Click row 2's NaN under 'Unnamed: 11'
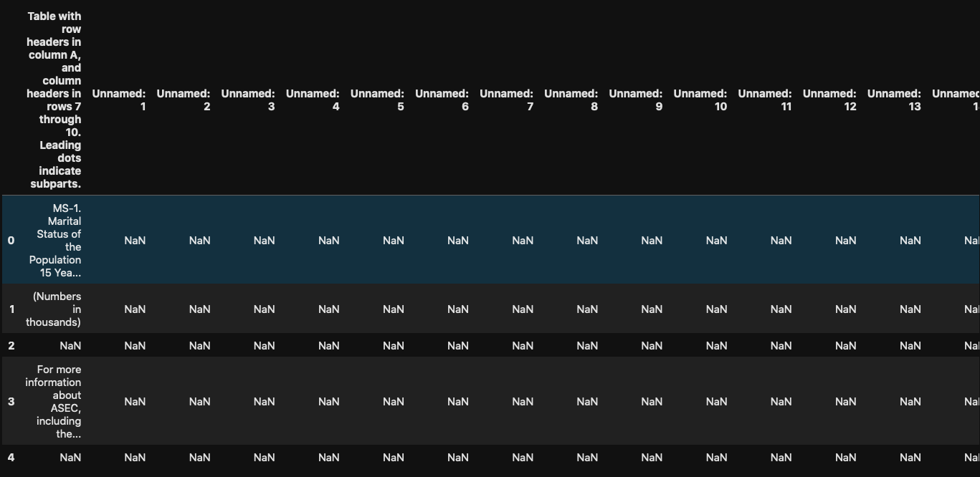 click(781, 346)
